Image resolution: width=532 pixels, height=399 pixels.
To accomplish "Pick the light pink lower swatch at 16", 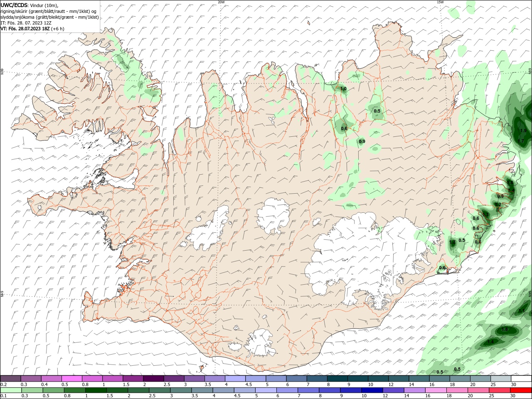I will pos(436,390).
